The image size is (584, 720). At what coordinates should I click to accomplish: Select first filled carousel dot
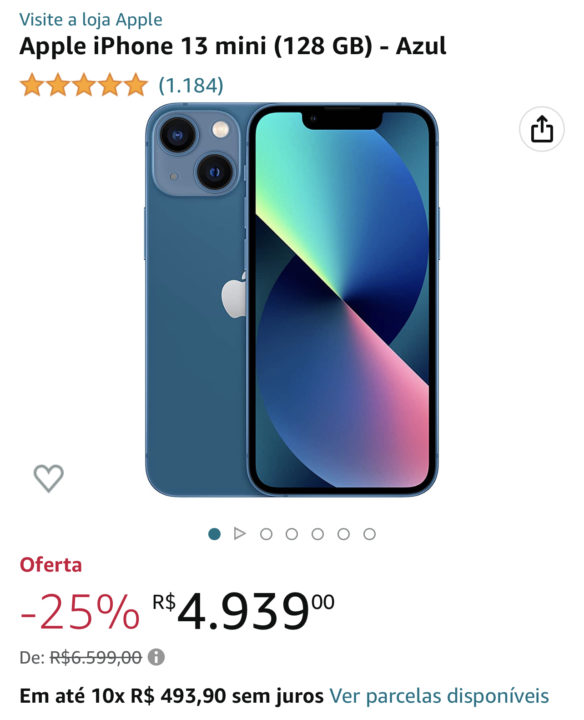click(214, 534)
